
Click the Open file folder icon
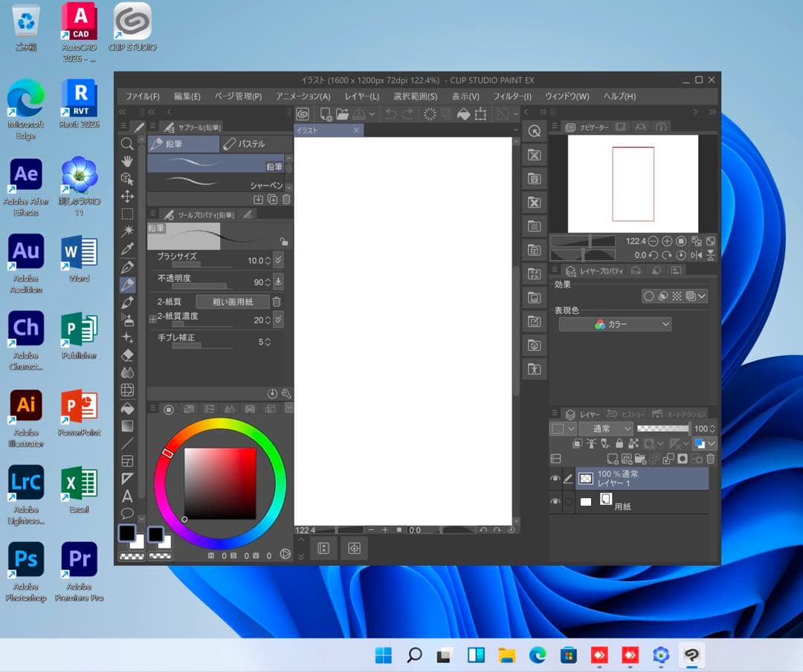tap(342, 114)
